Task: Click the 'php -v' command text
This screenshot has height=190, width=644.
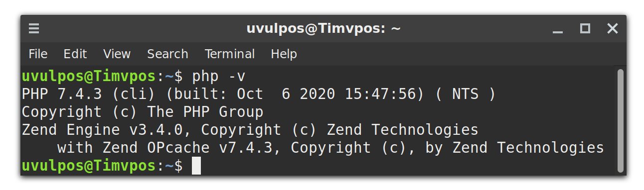Action: pos(219,77)
